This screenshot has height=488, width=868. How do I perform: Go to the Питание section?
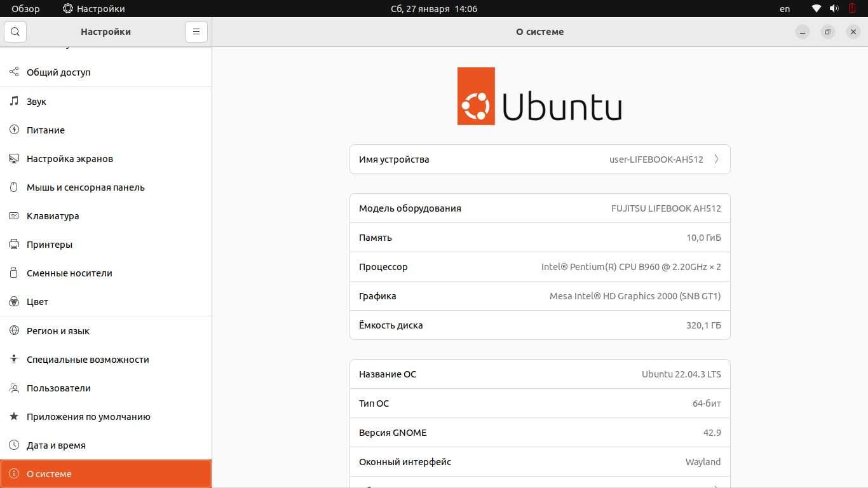pyautogui.click(x=105, y=130)
